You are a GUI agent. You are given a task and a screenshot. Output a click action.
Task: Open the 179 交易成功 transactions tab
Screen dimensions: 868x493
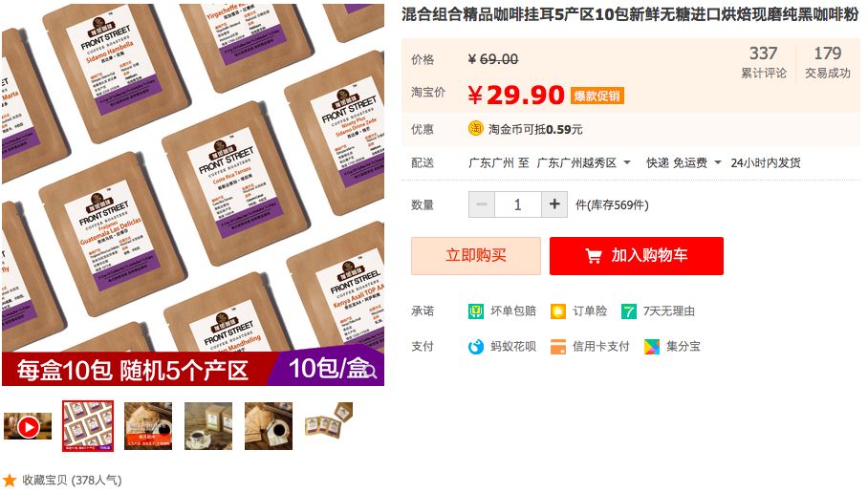click(828, 62)
